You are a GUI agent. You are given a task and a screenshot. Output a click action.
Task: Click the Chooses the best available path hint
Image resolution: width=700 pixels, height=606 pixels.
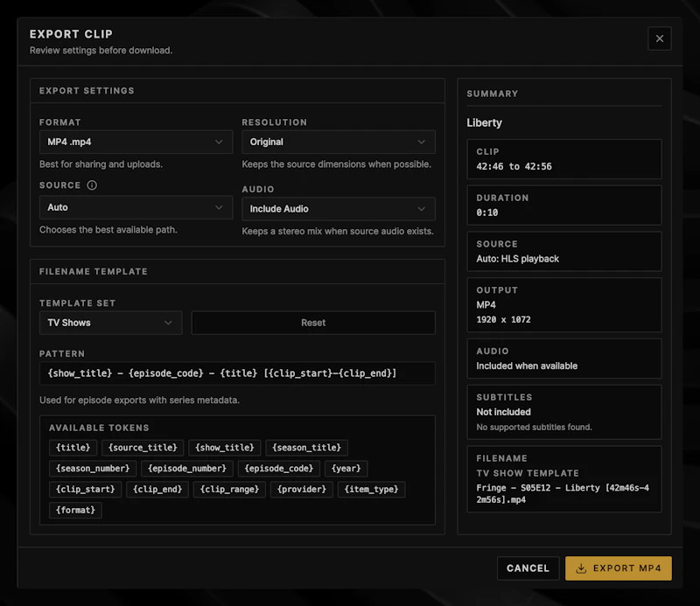coord(108,230)
